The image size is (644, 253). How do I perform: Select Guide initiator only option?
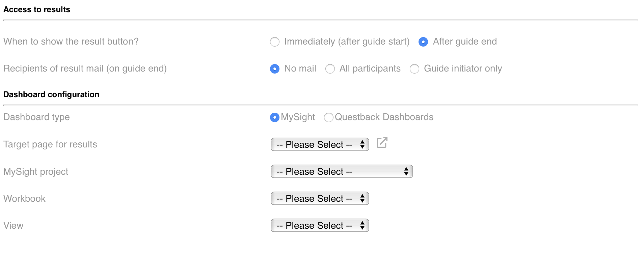coord(414,69)
